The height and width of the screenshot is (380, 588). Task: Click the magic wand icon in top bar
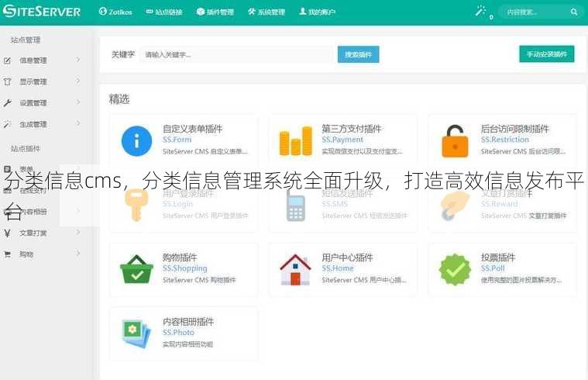pos(480,11)
